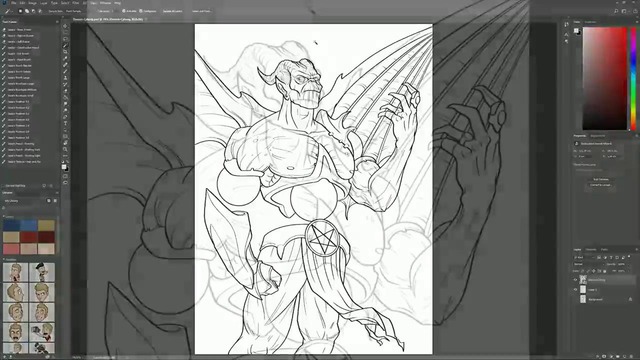Screen dimensions: 640x360
Task: Switch to the Channels tab
Action: (x=591, y=249)
